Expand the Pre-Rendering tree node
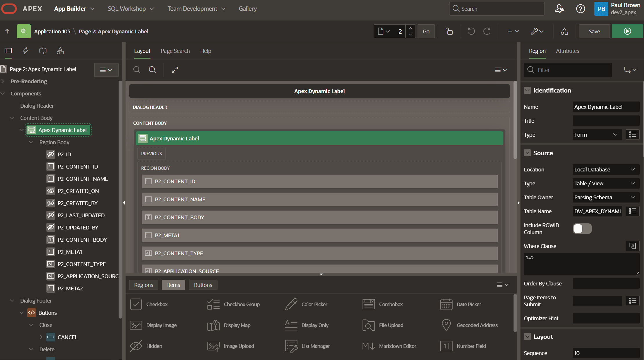Viewport: 644px width, 360px height. click(3, 81)
